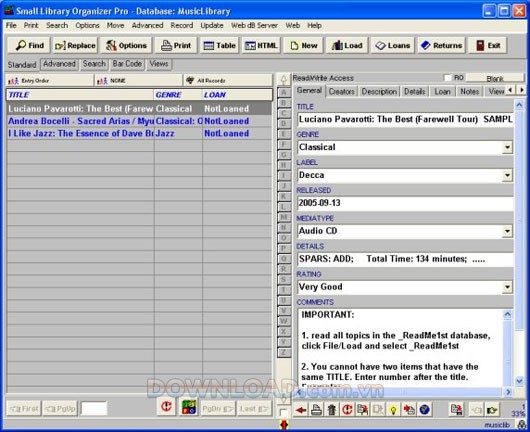Click the Find toolbar button

29,45
